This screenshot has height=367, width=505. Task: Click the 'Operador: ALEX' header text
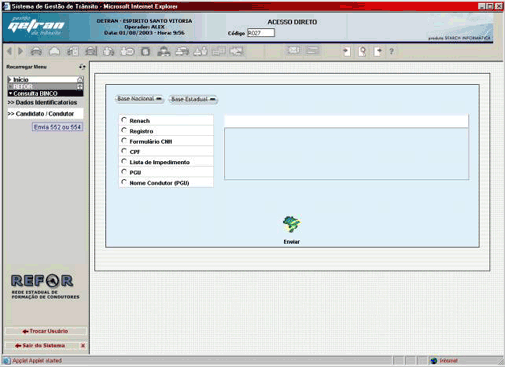[x=144, y=27]
